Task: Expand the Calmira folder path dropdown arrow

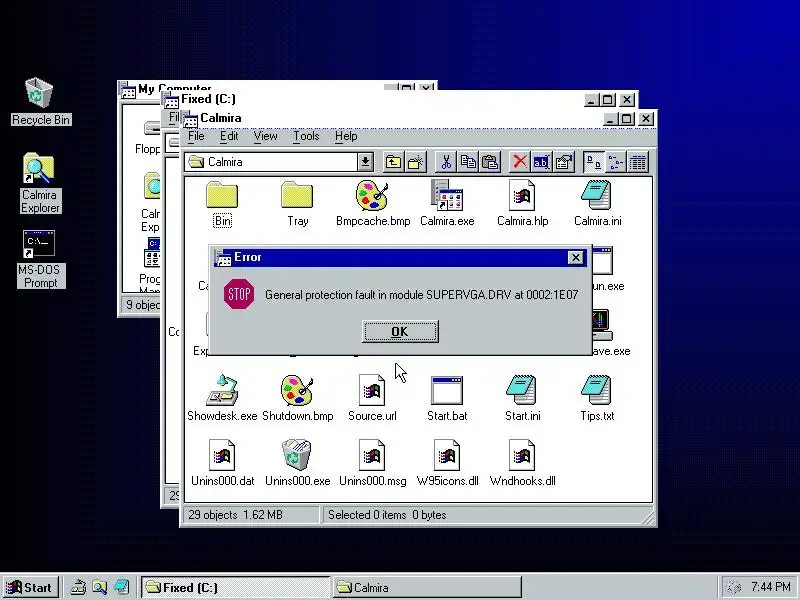Action: pyautogui.click(x=365, y=162)
